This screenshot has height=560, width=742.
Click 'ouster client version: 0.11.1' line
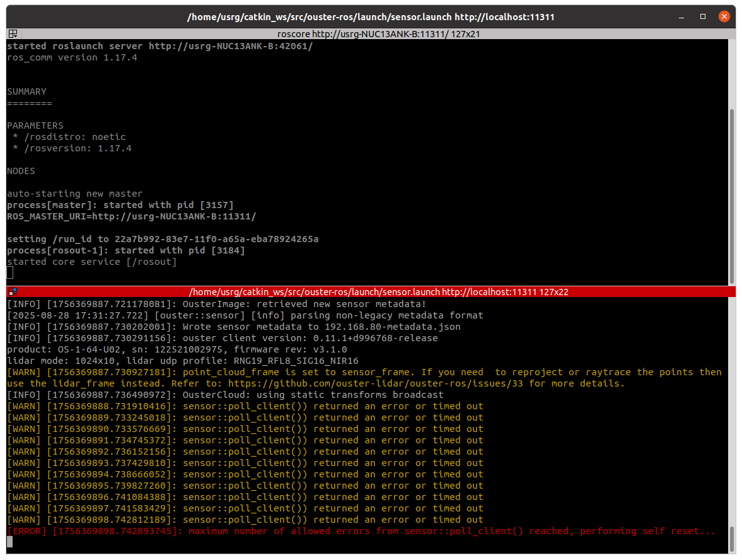[223, 338]
